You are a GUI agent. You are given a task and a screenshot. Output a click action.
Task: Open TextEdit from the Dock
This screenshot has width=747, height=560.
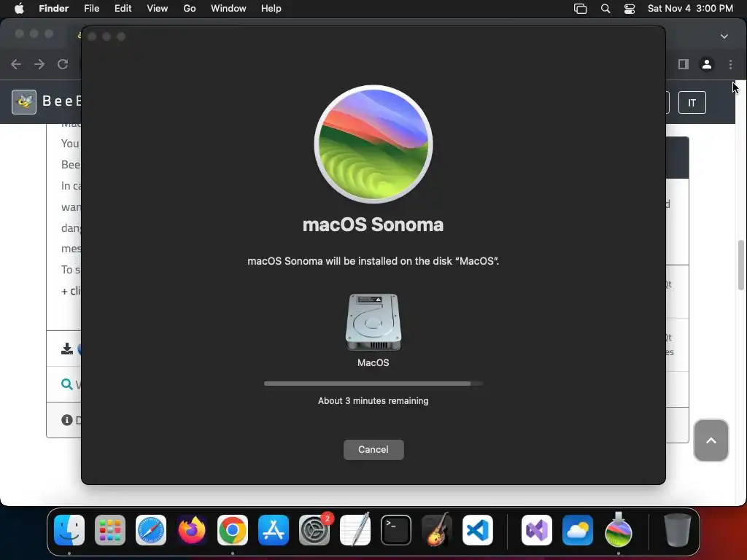point(355,530)
